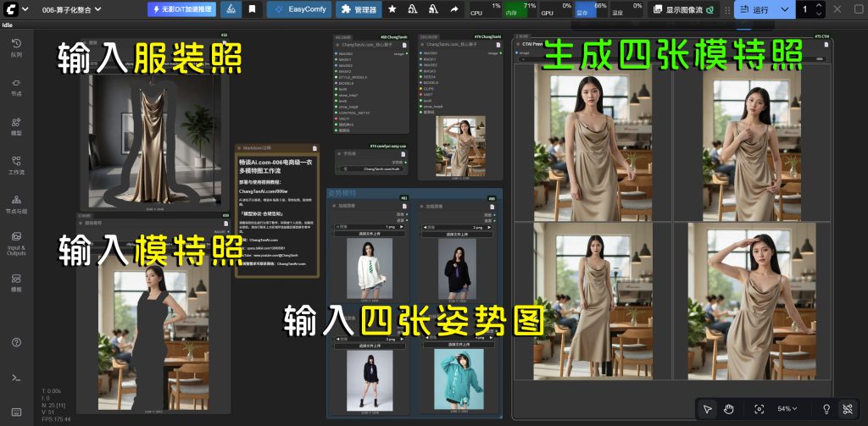Click the fit view focus icon

[x=759, y=409]
